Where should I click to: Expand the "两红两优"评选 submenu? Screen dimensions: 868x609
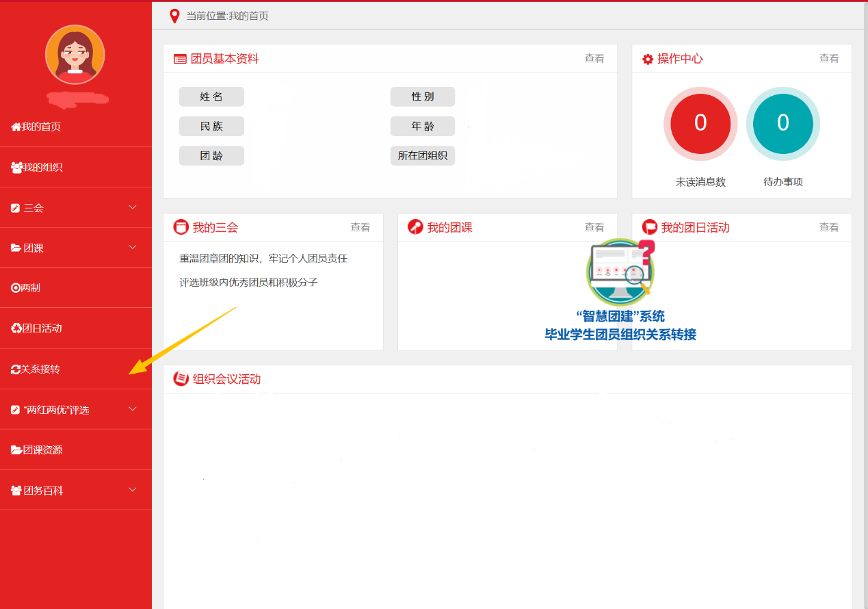(133, 409)
